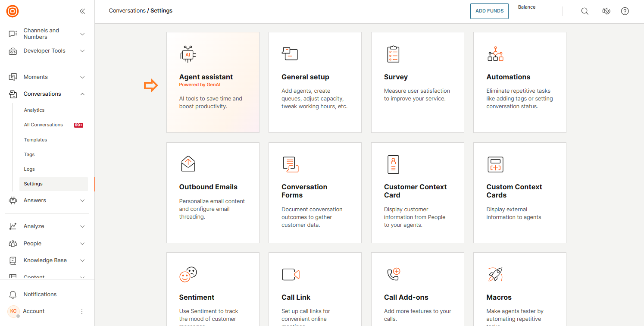
Task: Click "Measure user satisfaction" description
Action: 417,95
